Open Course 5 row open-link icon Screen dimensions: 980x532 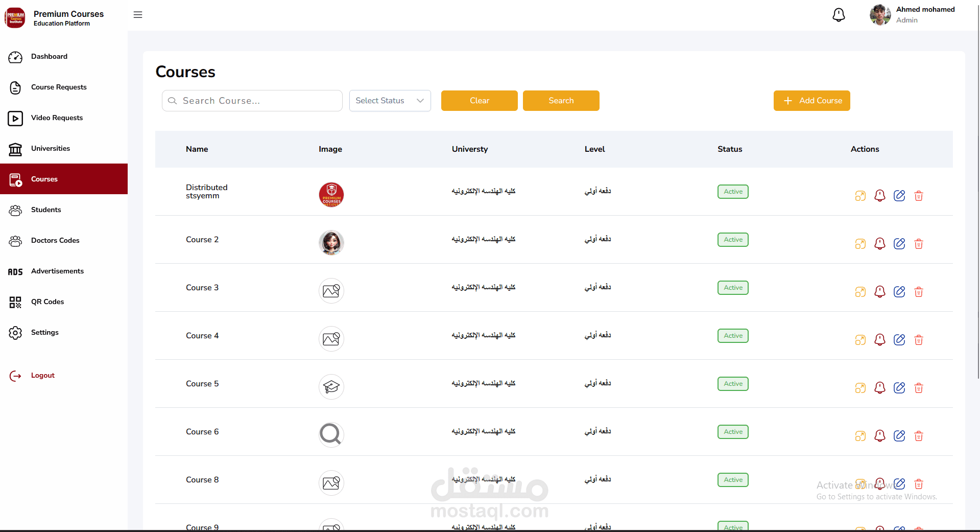(x=861, y=388)
